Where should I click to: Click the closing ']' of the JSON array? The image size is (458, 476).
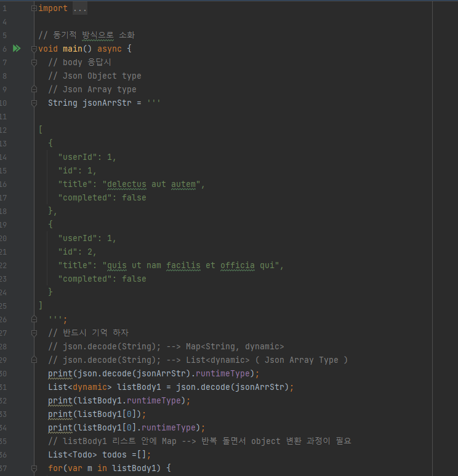pyautogui.click(x=41, y=306)
